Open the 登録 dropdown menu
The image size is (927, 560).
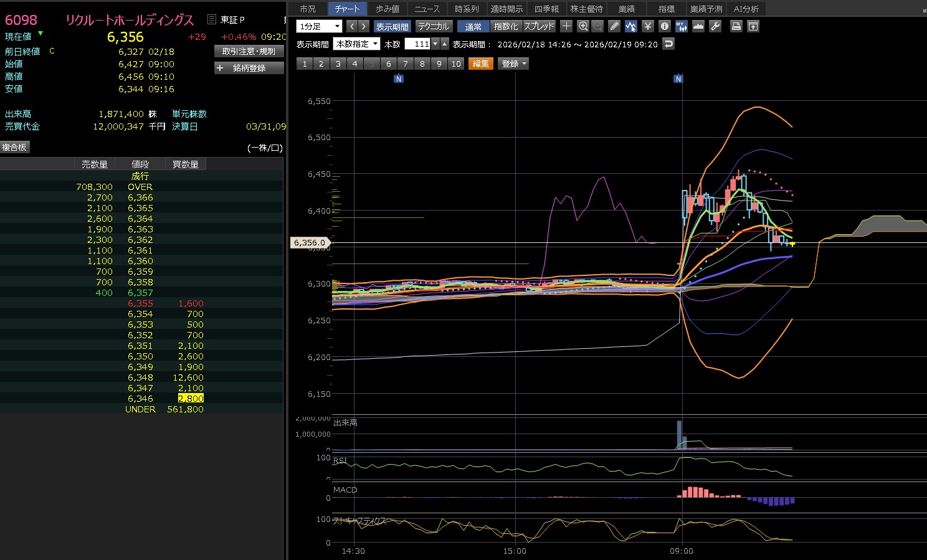(513, 64)
